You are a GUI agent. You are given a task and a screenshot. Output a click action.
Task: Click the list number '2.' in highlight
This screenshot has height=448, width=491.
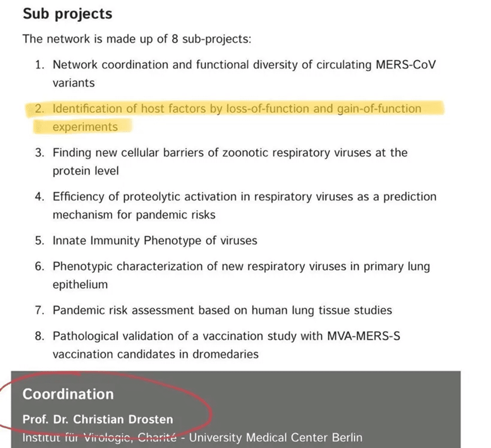coord(40,109)
